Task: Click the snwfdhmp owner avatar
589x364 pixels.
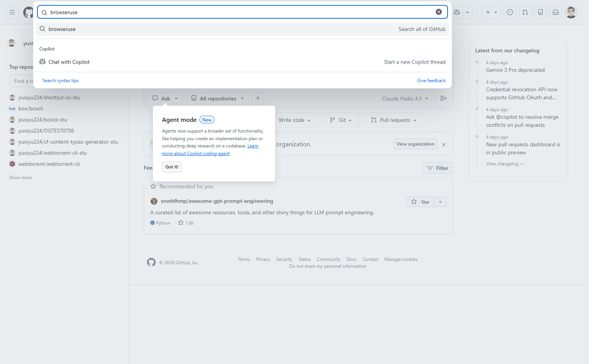Action: point(154,201)
